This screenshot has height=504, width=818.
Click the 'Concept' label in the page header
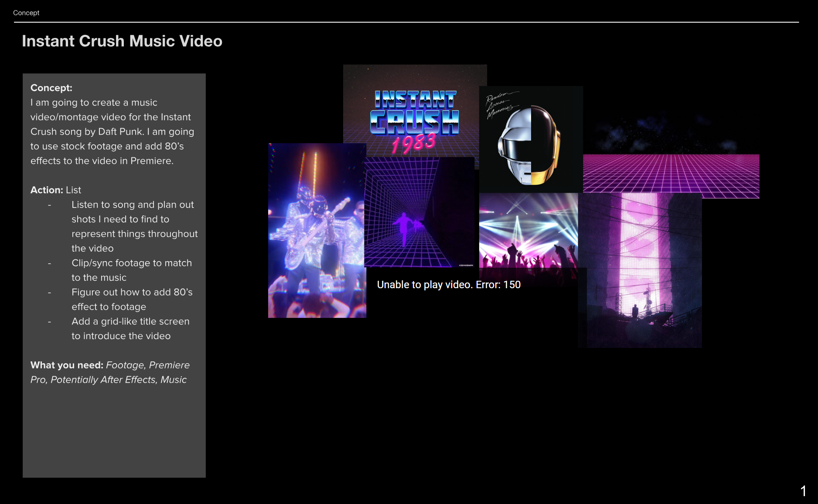pos(26,13)
